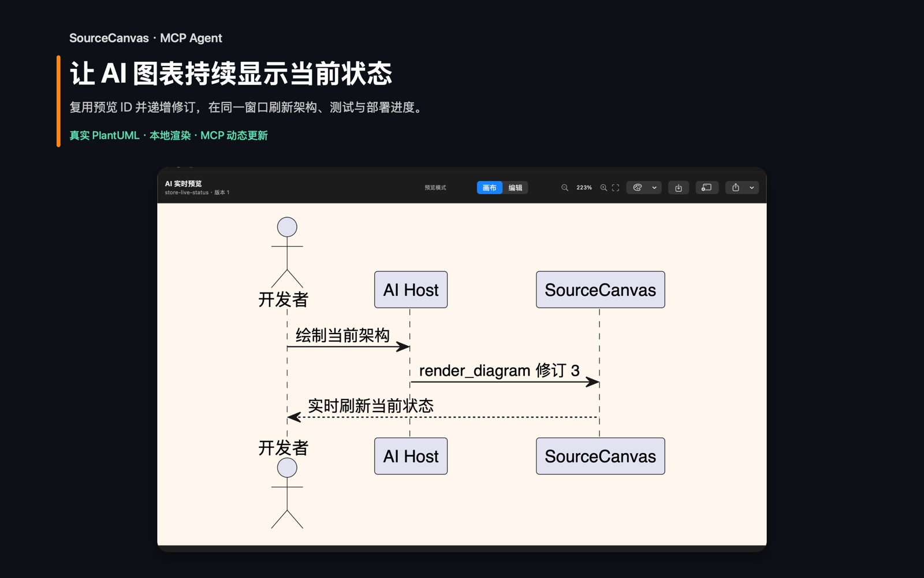The image size is (924, 578).
Task: Select the bottom AI Host participant box
Action: pos(411,456)
